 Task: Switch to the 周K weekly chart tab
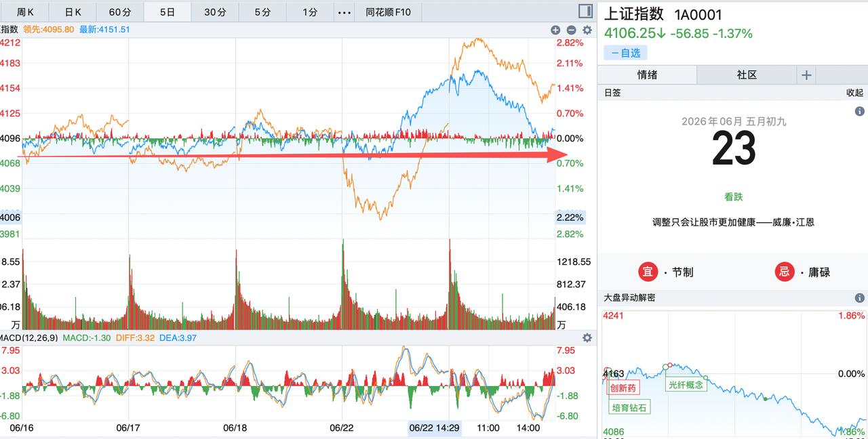click(24, 12)
